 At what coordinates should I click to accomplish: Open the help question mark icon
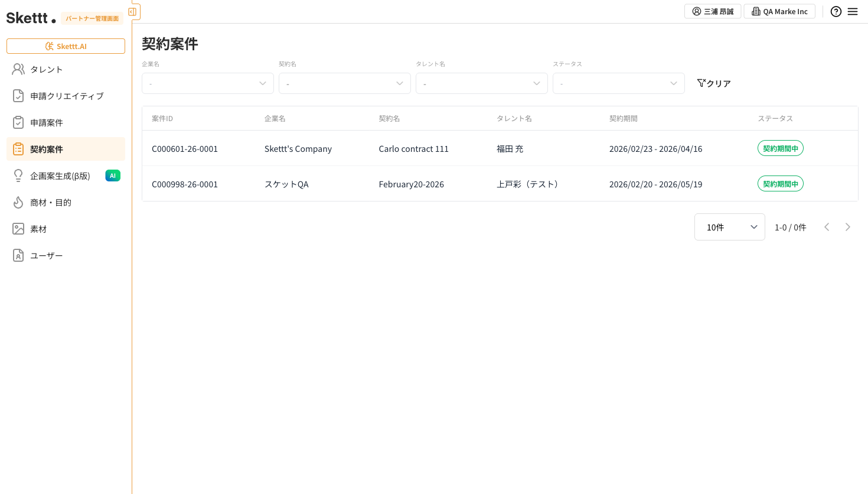point(836,12)
